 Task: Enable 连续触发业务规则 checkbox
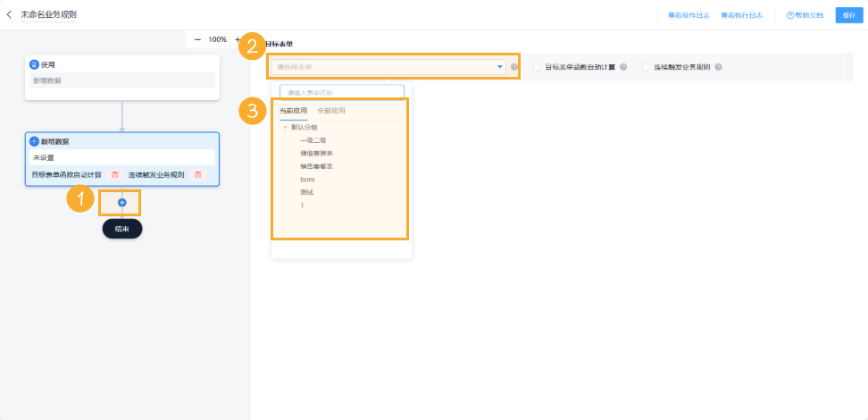pyautogui.click(x=646, y=67)
